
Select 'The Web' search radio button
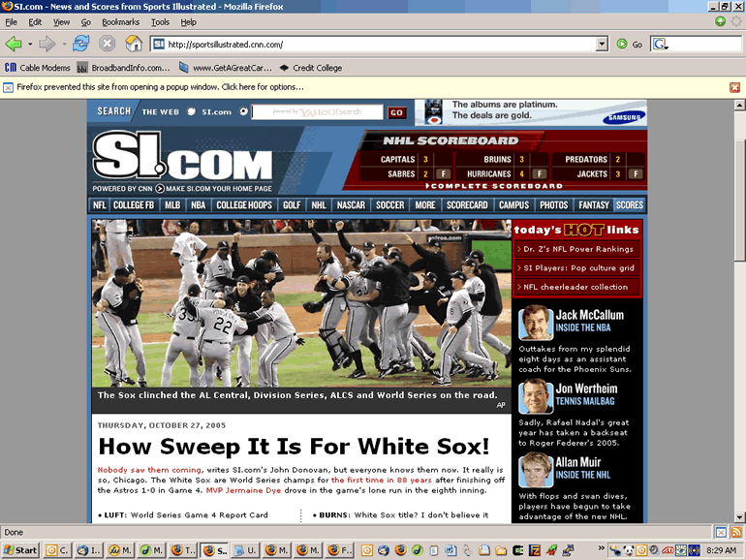191,111
